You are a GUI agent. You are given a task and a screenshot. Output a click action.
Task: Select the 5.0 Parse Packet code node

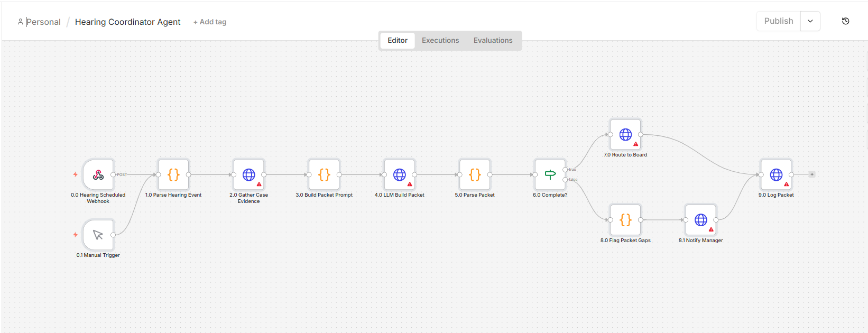475,174
